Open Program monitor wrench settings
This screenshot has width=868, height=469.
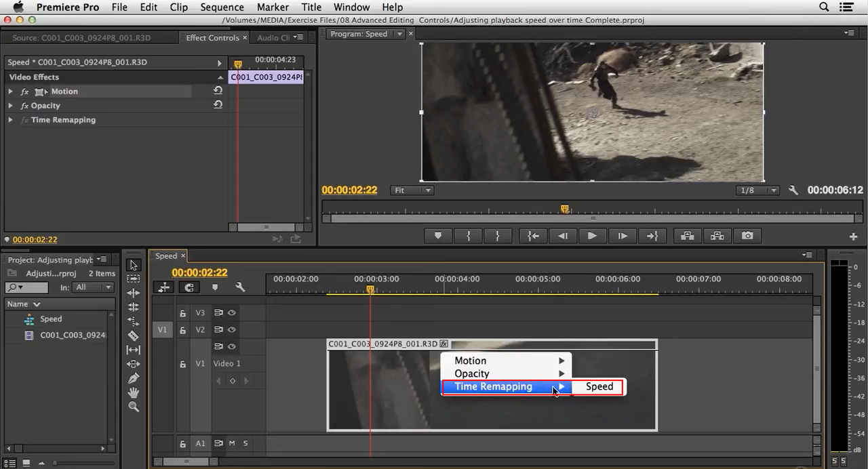click(793, 190)
